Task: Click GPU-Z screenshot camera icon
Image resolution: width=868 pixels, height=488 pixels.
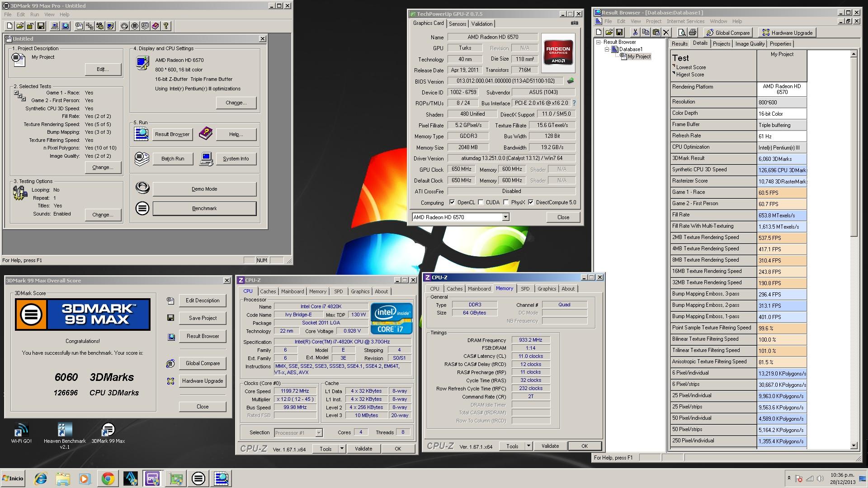Action: pos(574,23)
